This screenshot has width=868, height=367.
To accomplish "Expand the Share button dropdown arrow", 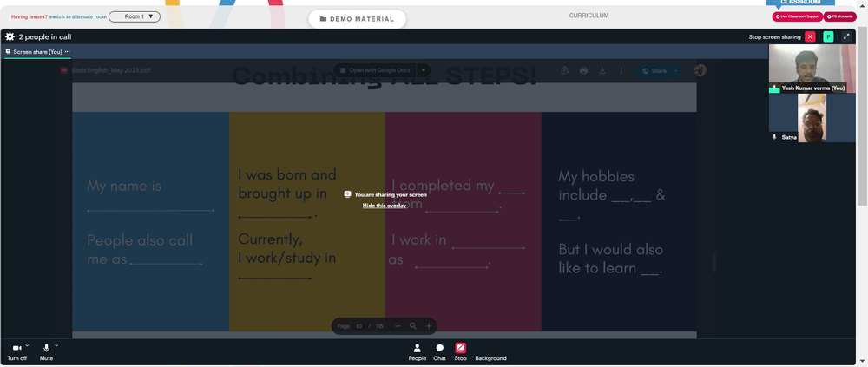I will point(676,71).
